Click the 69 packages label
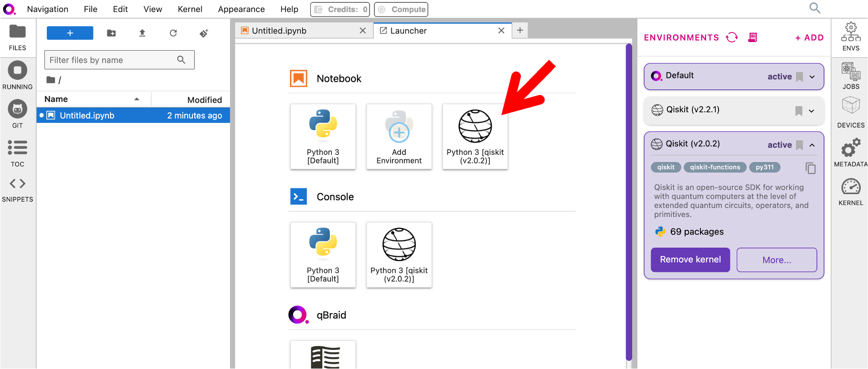 697,232
